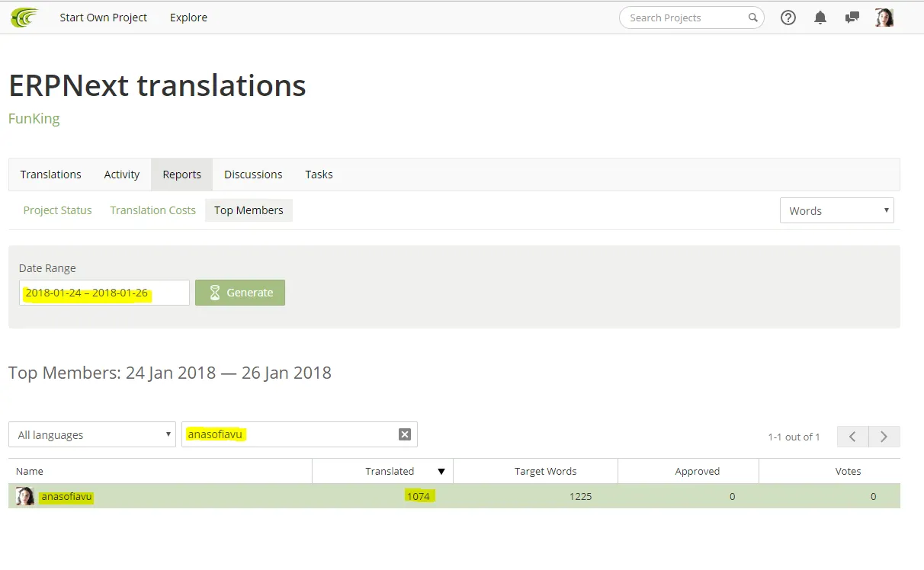Image resolution: width=924 pixels, height=570 pixels.
Task: Sort by the Translated column header
Action: [x=383, y=471]
